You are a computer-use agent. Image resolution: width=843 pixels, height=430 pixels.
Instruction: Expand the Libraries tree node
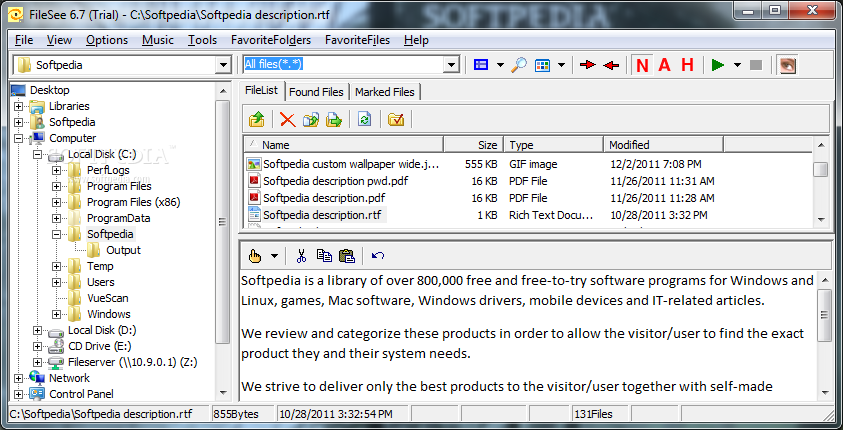[x=19, y=106]
